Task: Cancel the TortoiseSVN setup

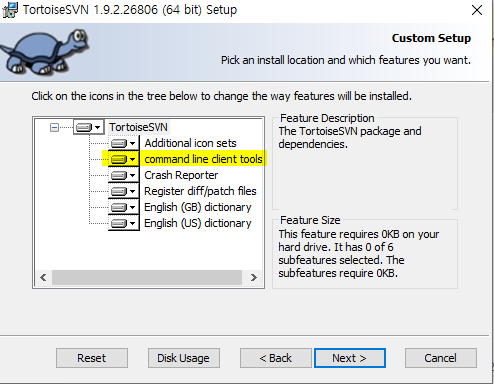Action: (441, 358)
